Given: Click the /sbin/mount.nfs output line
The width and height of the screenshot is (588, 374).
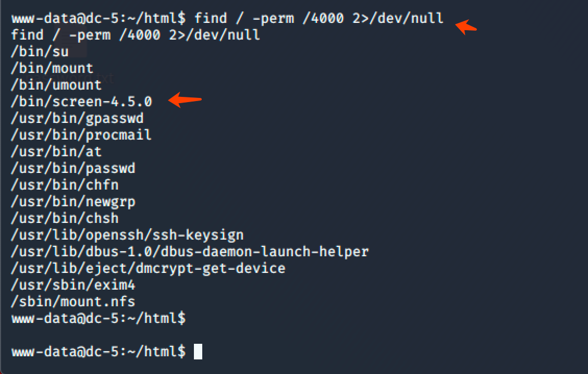Looking at the screenshot, I should click(x=73, y=302).
